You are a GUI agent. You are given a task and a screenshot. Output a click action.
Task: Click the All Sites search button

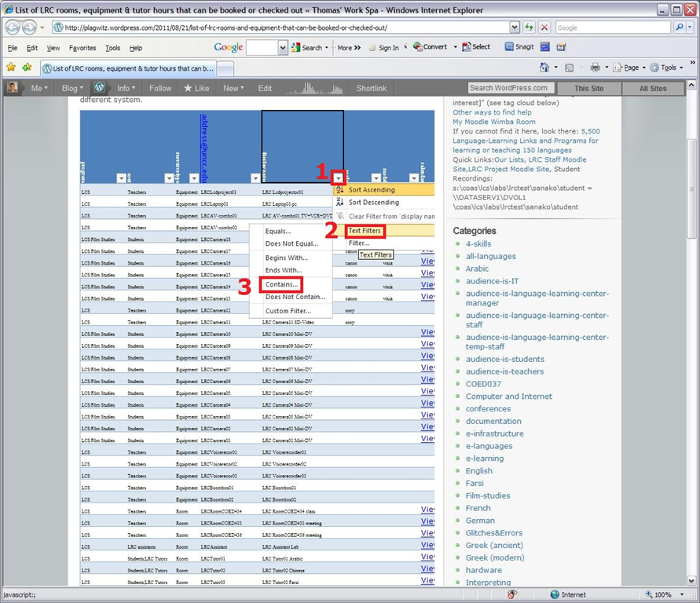click(652, 89)
